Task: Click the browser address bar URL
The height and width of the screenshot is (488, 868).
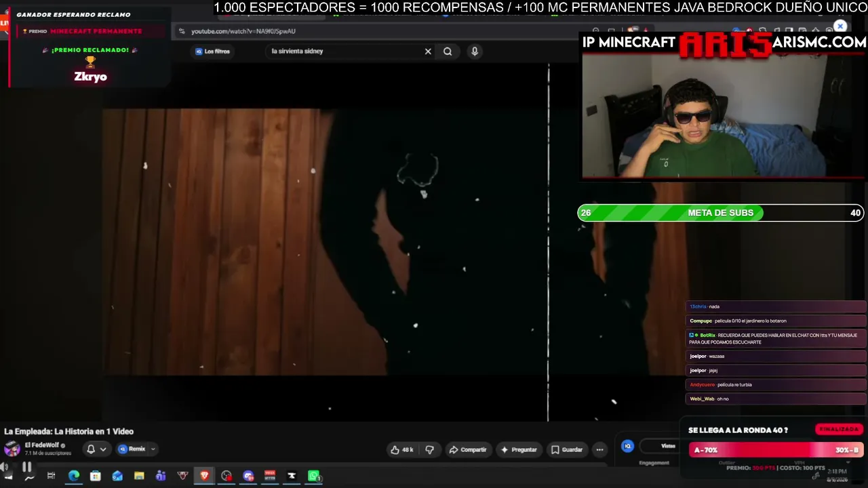Action: 243,31
